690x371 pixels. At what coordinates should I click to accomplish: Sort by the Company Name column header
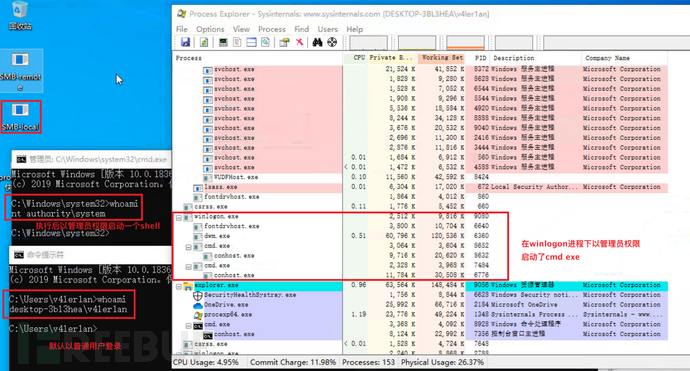625,58
